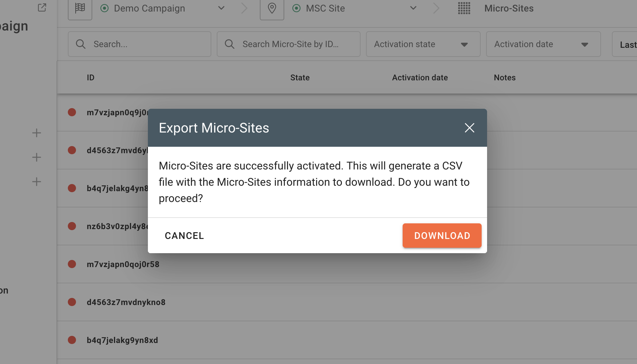Image resolution: width=637 pixels, height=364 pixels.
Task: Open the Micro-Sites breadcrumb item
Action: pos(508,8)
